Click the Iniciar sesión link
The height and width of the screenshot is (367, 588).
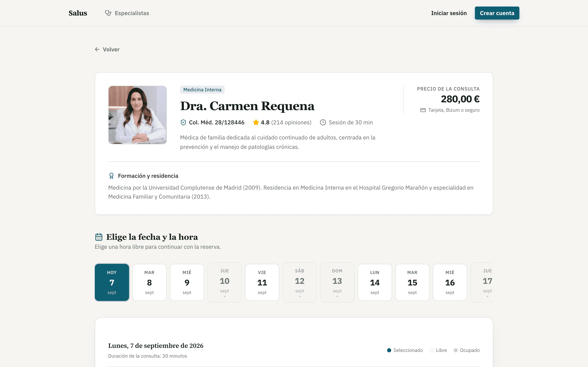pos(449,13)
